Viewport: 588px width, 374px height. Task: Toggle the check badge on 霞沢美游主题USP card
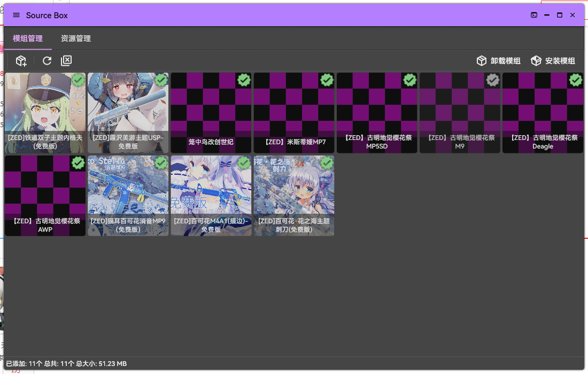coord(161,80)
